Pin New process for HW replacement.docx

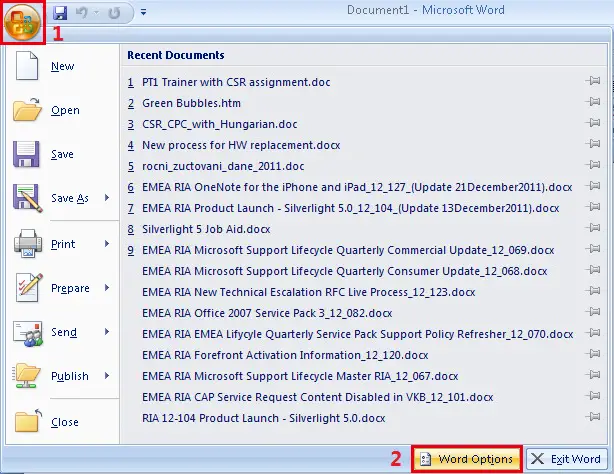593,144
